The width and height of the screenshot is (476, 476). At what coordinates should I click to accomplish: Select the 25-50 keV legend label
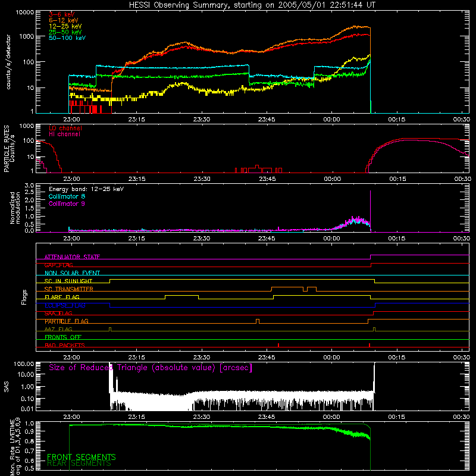click(65, 32)
